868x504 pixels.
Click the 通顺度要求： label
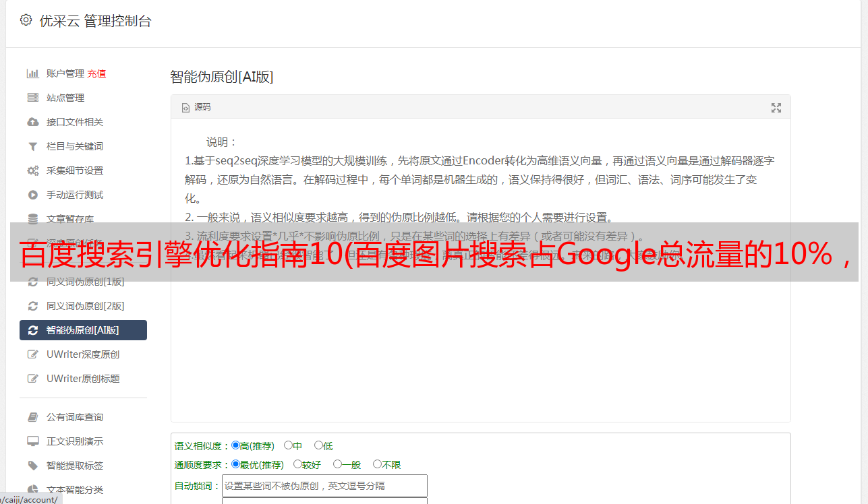[202, 465]
